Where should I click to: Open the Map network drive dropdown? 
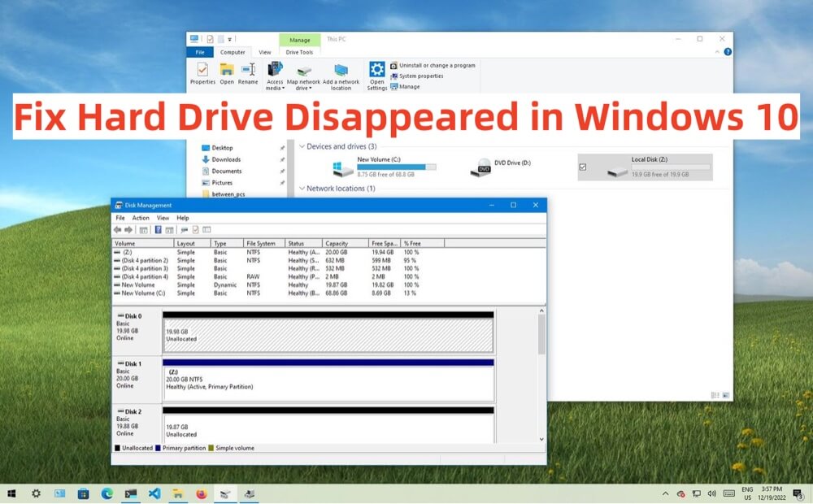tap(303, 76)
